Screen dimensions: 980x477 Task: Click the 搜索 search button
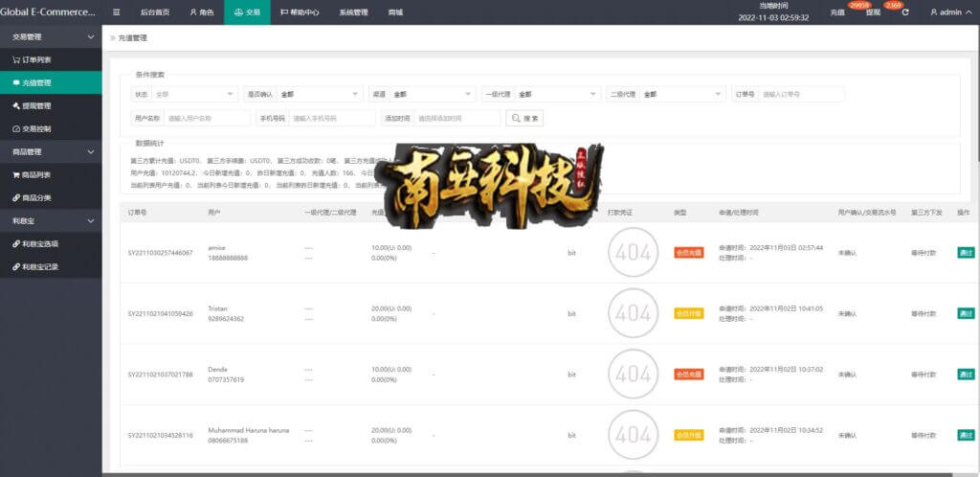[x=524, y=118]
